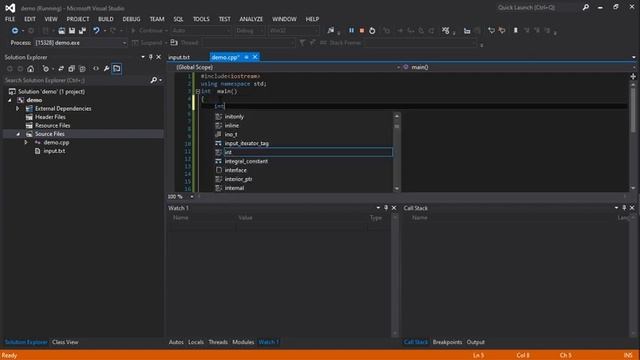Pin the Solution Explorer panel
This screenshot has height=360, width=640.
click(x=151, y=57)
